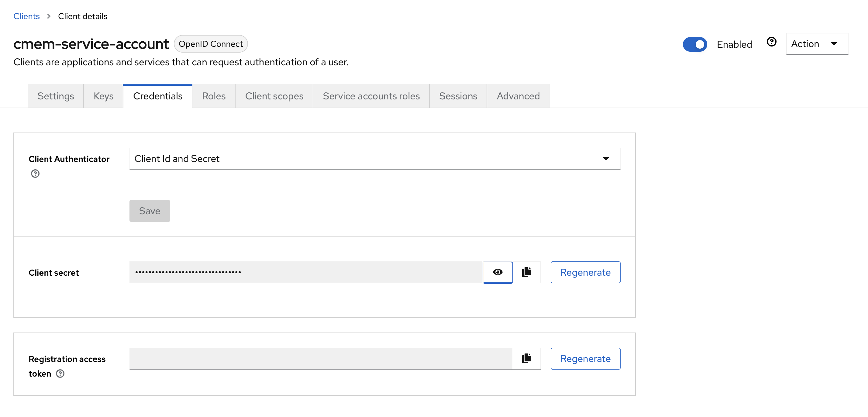868x417 pixels.
Task: Select Service accounts roles tab
Action: click(371, 96)
